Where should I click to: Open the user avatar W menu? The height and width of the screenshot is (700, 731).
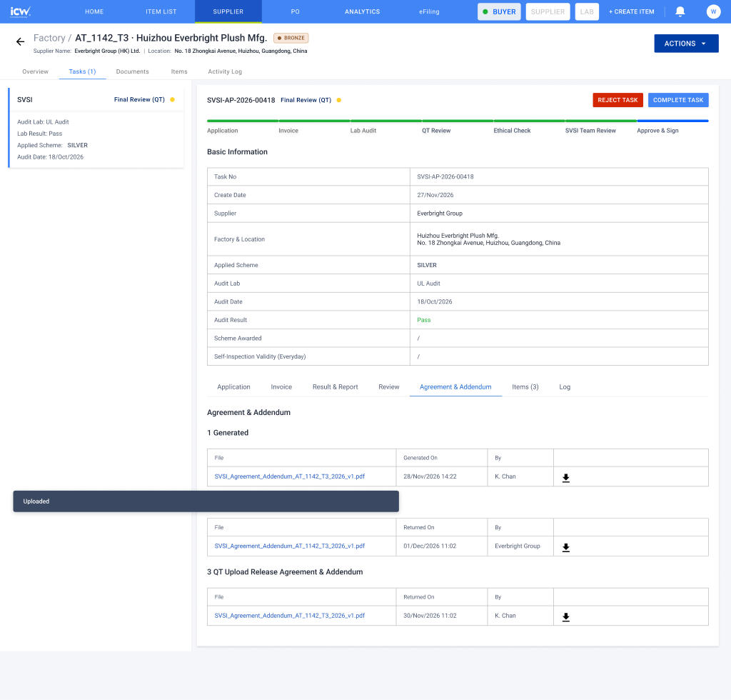[x=713, y=11]
